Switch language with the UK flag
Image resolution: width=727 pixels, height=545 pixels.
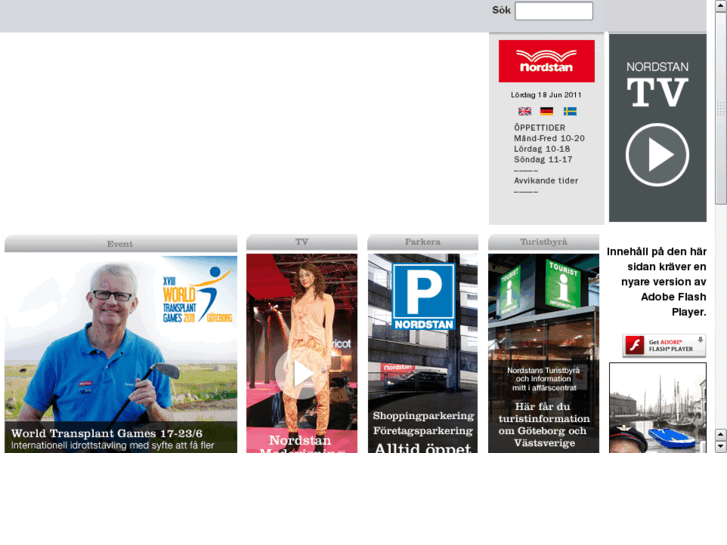coord(524,111)
